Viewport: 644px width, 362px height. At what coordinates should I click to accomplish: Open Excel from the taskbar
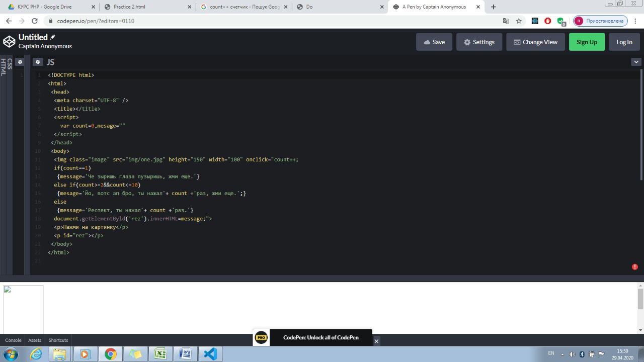[160, 354]
